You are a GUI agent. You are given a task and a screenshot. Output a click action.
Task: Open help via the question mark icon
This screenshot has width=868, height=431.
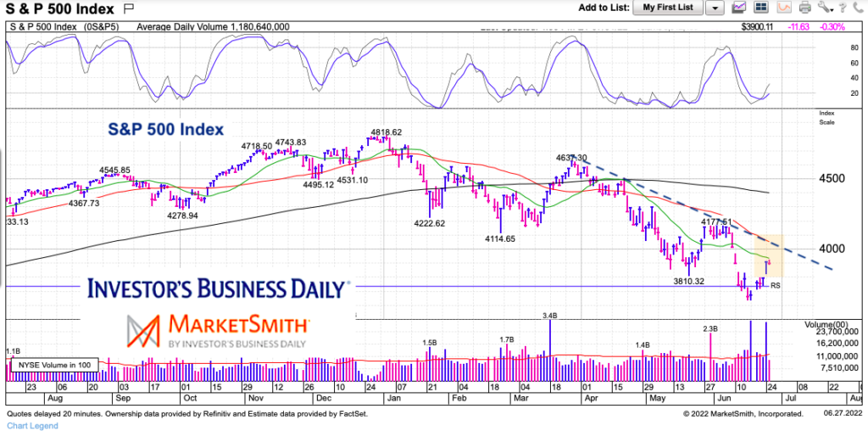tap(842, 7)
